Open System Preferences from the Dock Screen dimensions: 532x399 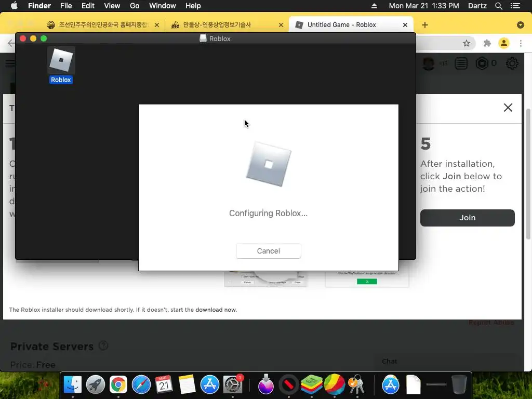click(x=233, y=384)
